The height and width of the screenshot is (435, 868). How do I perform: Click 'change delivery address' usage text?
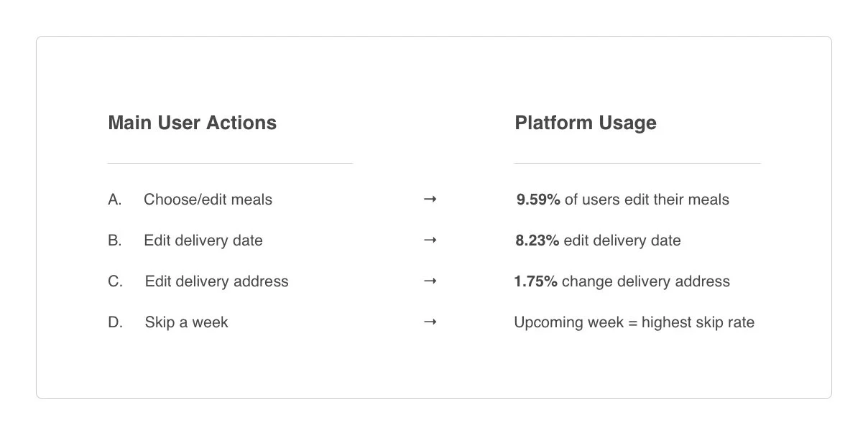646,281
